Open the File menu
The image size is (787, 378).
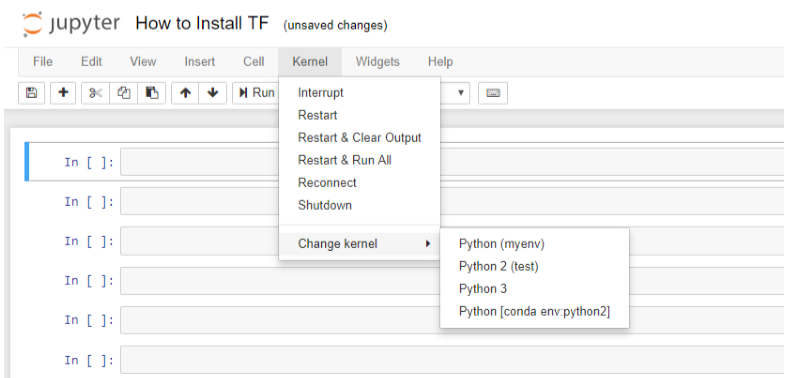43,62
